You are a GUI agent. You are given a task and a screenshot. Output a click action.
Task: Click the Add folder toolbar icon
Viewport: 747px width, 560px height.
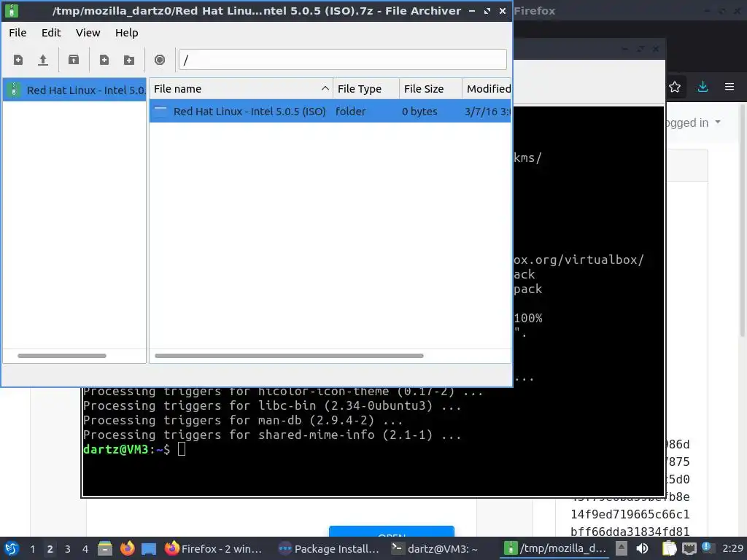(x=129, y=60)
